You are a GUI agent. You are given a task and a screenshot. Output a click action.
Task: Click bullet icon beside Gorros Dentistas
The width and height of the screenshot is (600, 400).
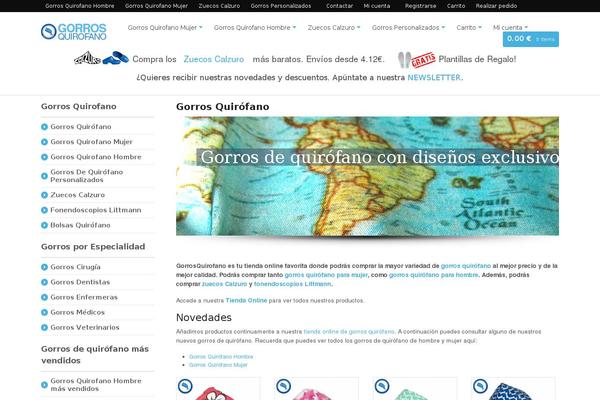click(x=44, y=282)
